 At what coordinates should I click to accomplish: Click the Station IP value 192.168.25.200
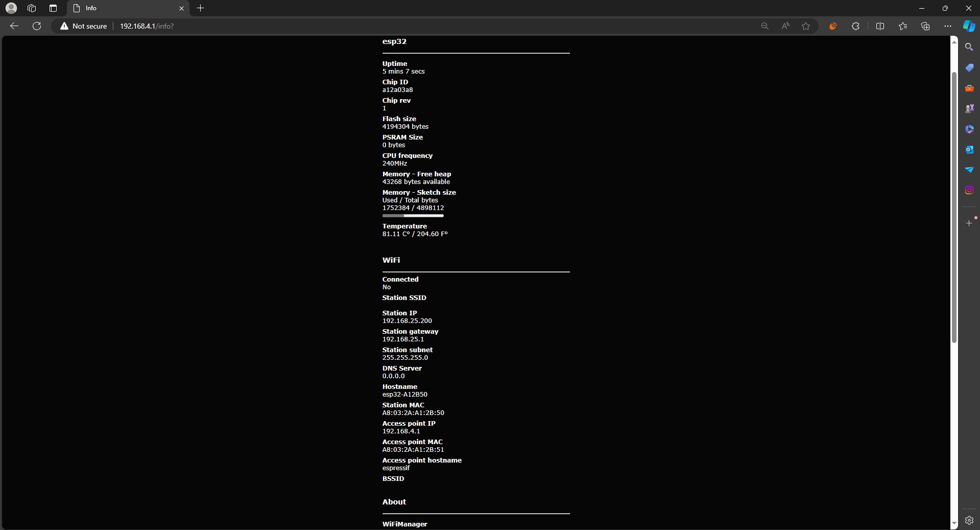point(407,321)
